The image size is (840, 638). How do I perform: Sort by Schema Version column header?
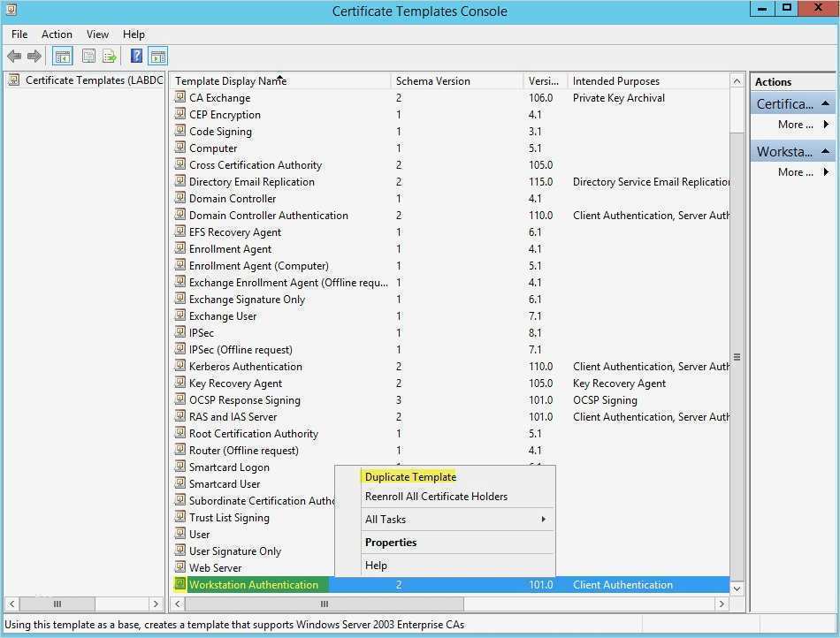click(456, 80)
